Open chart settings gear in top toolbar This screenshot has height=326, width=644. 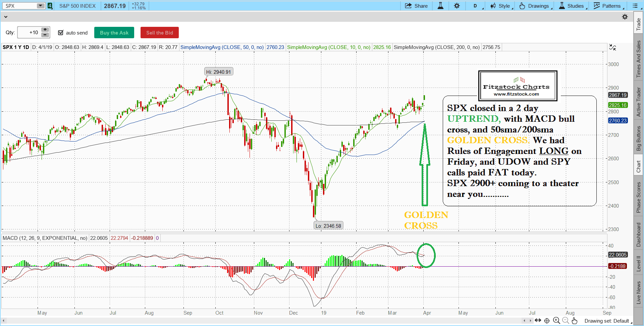pos(457,6)
